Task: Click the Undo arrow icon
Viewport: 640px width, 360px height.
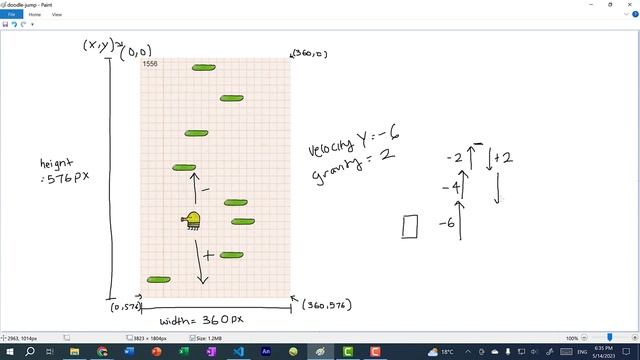Action: pyautogui.click(x=14, y=24)
